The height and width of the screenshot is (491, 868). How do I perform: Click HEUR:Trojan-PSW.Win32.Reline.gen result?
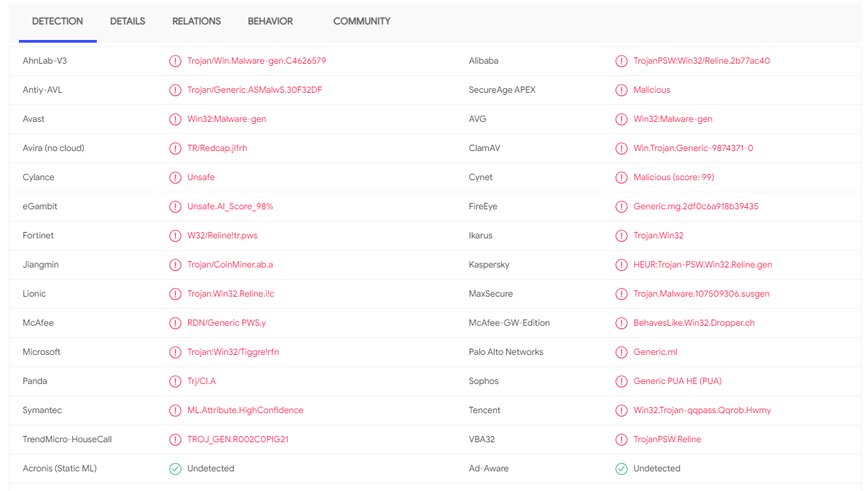coord(703,265)
